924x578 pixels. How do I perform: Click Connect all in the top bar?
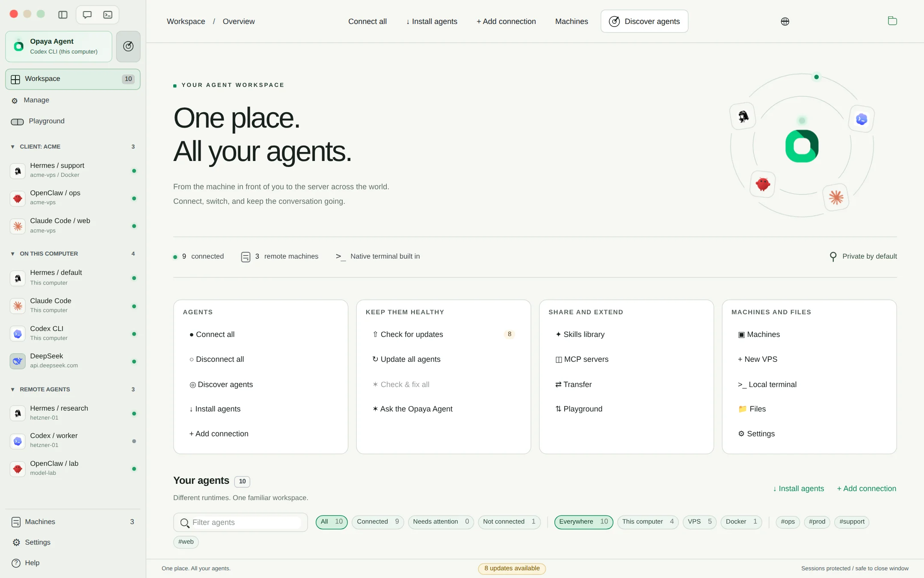click(x=367, y=21)
